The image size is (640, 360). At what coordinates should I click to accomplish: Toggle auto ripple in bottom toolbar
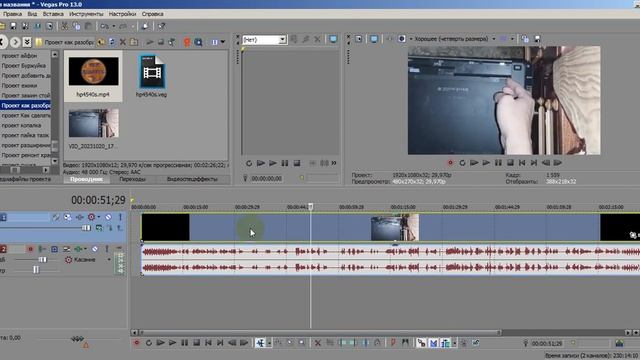click(445, 343)
